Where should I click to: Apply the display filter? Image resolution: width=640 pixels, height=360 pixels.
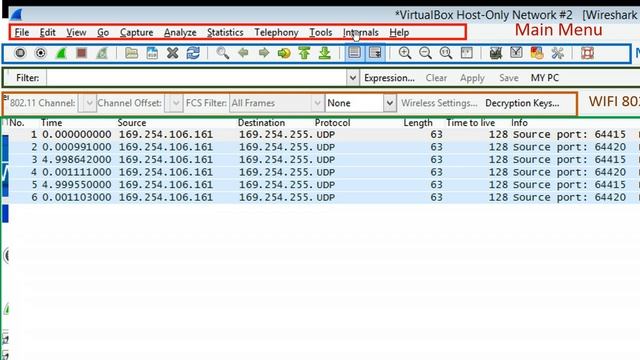472,78
